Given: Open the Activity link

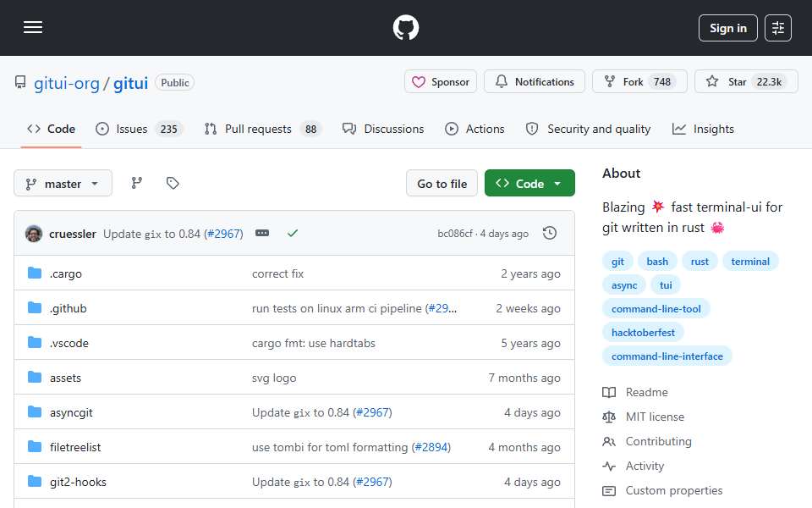Looking at the screenshot, I should pos(633,466).
